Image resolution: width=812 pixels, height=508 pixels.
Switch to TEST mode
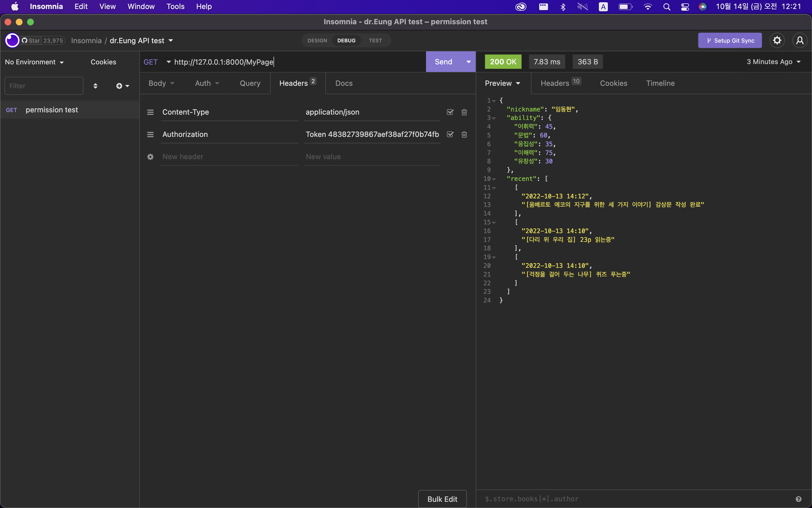(x=375, y=40)
